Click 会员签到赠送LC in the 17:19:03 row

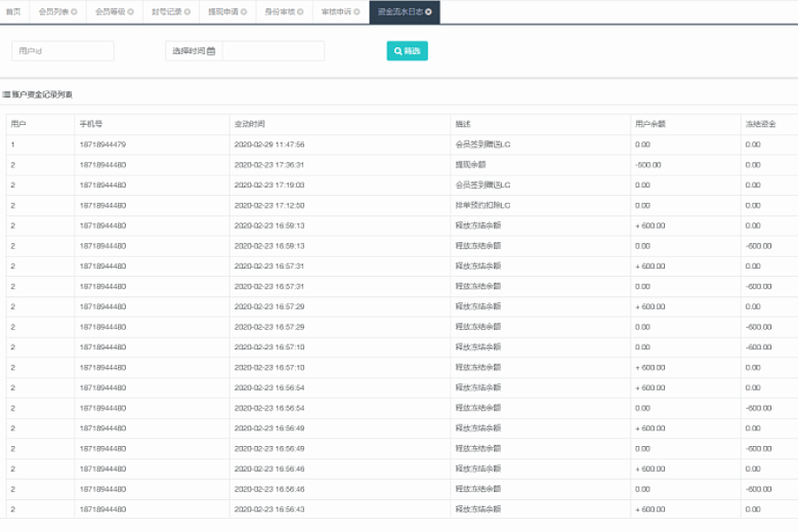coord(483,185)
